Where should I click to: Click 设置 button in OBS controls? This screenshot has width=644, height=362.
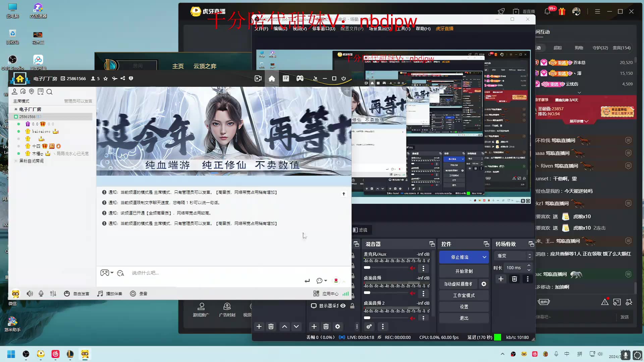point(464,307)
